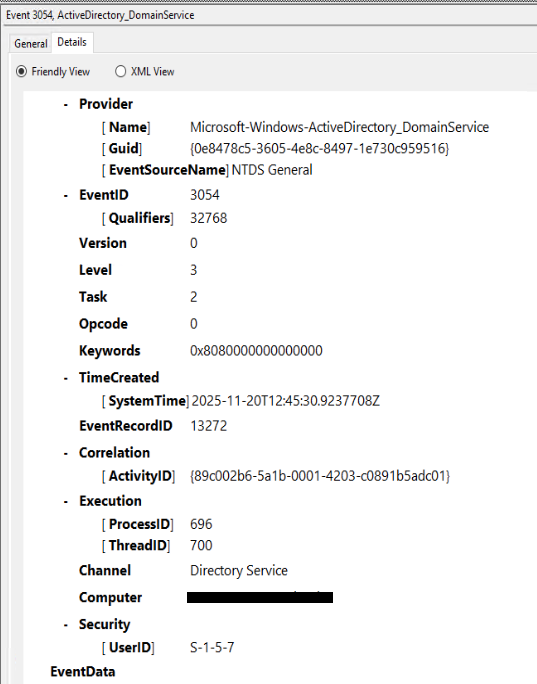Click the NTDS General event source value
The image size is (537, 684).
tap(272, 170)
